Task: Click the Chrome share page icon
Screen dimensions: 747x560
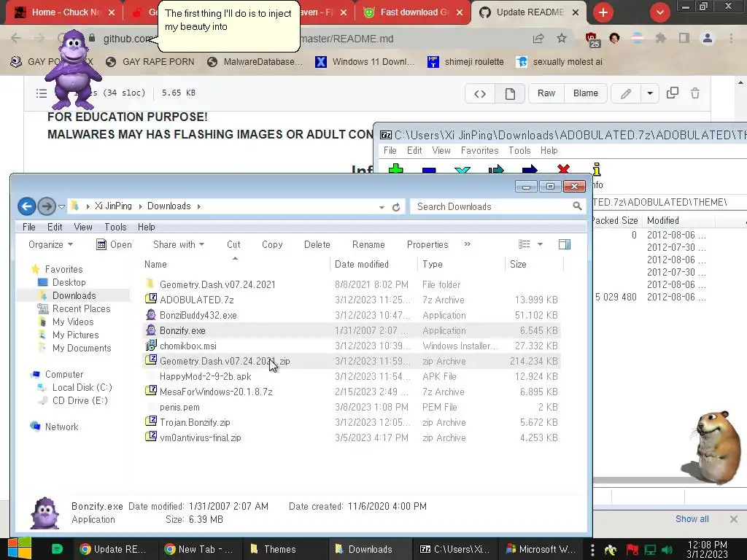Action: [x=538, y=39]
